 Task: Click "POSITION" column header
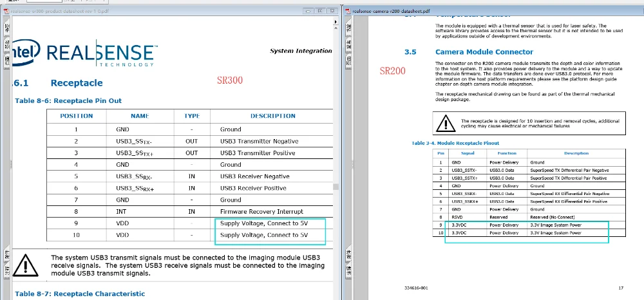pos(77,116)
